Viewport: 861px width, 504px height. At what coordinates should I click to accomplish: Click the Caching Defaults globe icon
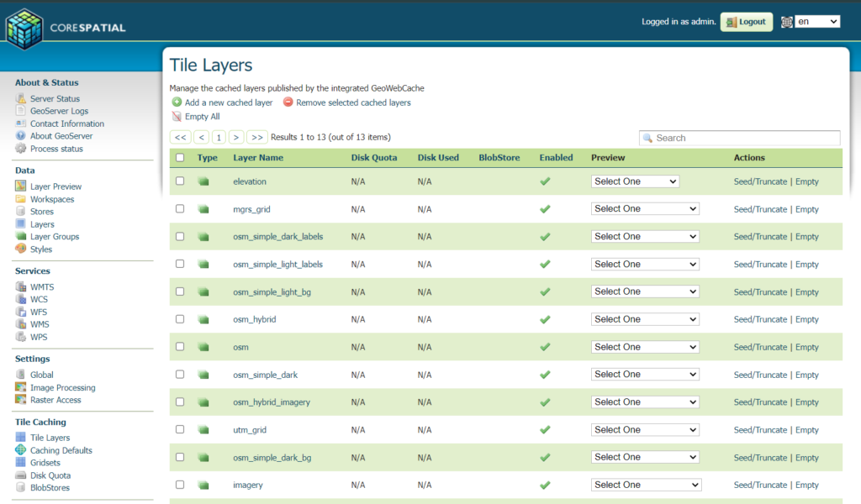click(21, 449)
